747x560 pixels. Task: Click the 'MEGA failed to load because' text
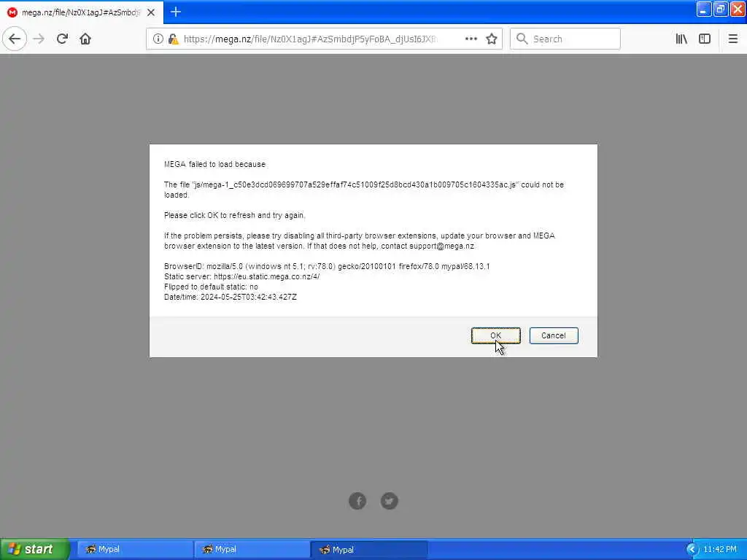pos(215,164)
